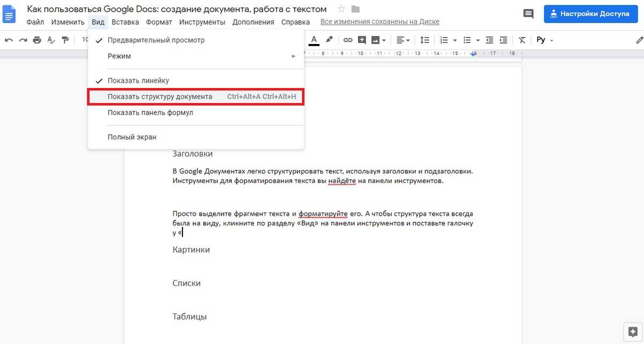Enable Показать панель формул

[196, 113]
